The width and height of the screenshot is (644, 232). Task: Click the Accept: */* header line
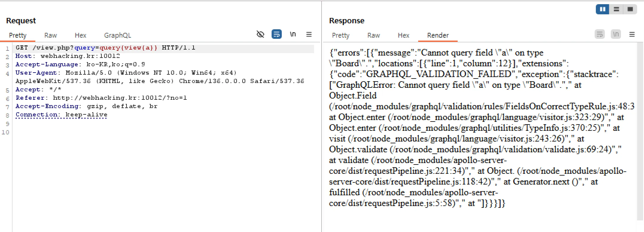[x=38, y=90]
